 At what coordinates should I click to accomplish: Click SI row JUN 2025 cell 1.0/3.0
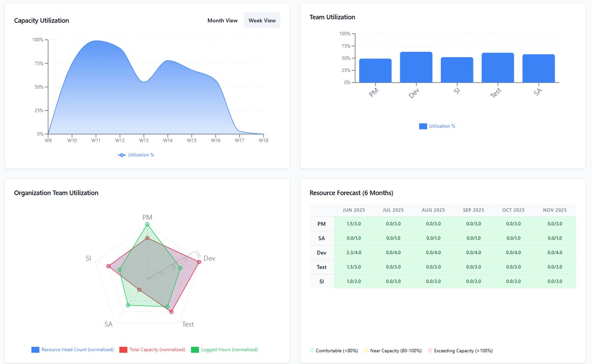click(x=354, y=281)
